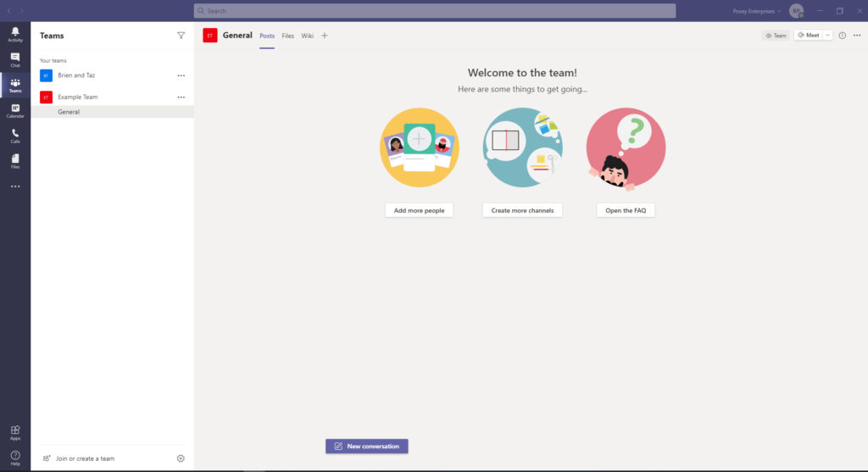Open the Files icon in the rail

coord(15,161)
